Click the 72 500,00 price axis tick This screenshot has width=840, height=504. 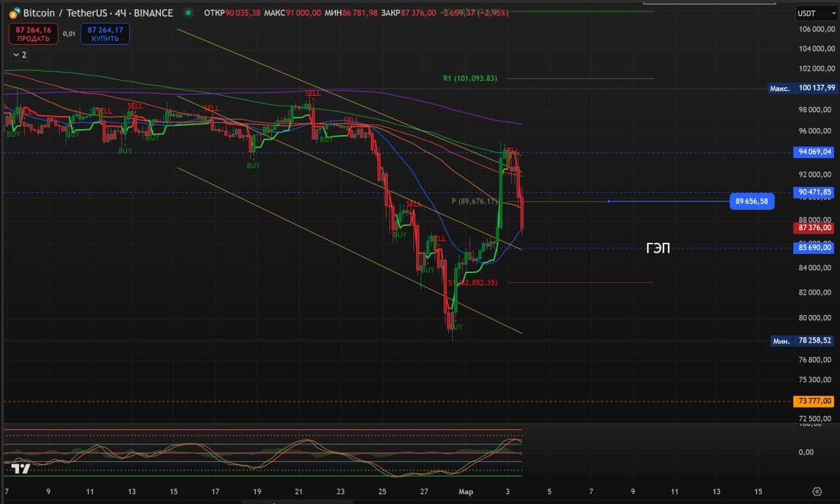(x=816, y=418)
